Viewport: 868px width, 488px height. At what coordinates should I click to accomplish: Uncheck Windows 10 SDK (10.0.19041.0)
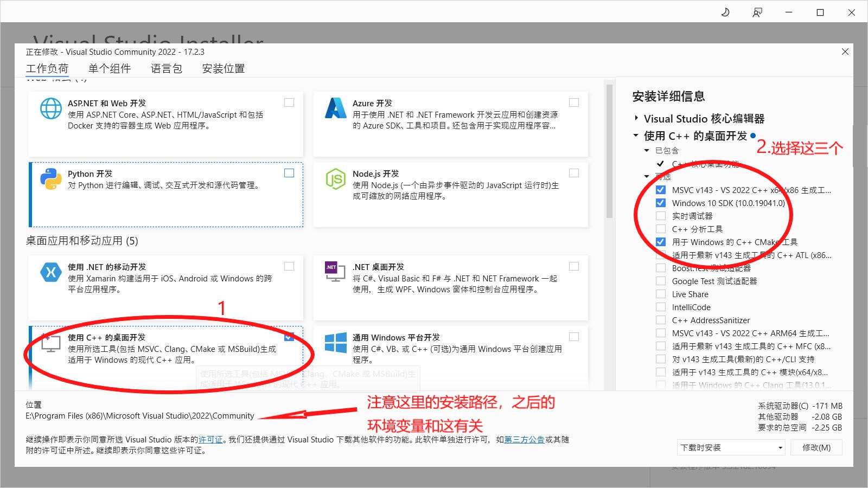point(661,203)
